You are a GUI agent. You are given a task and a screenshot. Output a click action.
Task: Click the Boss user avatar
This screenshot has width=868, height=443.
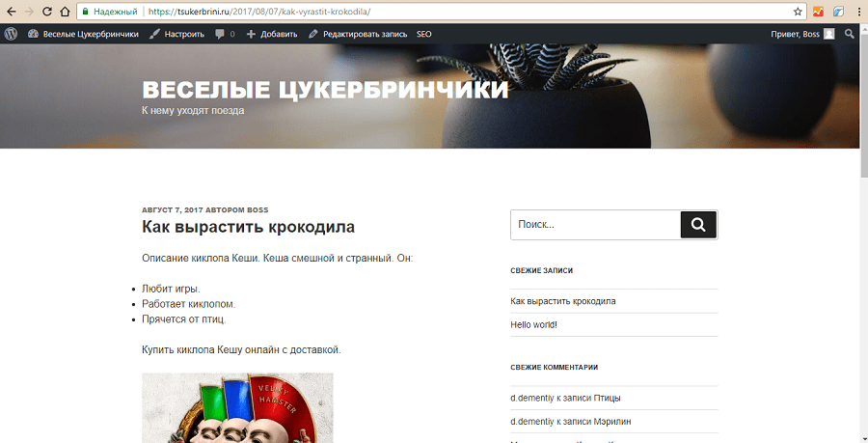[828, 34]
